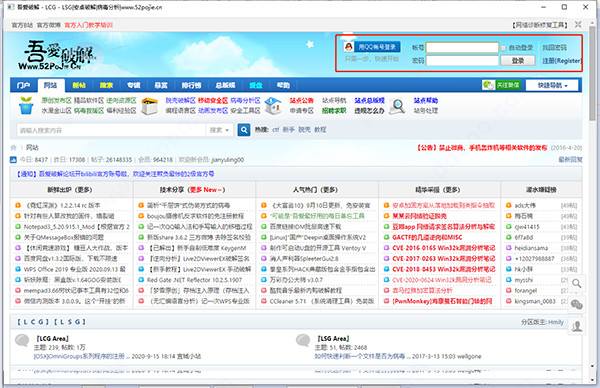The width and height of the screenshot is (600, 388).
Task: Open the WeChat chat bubble sidebar icon
Action: click(576, 305)
